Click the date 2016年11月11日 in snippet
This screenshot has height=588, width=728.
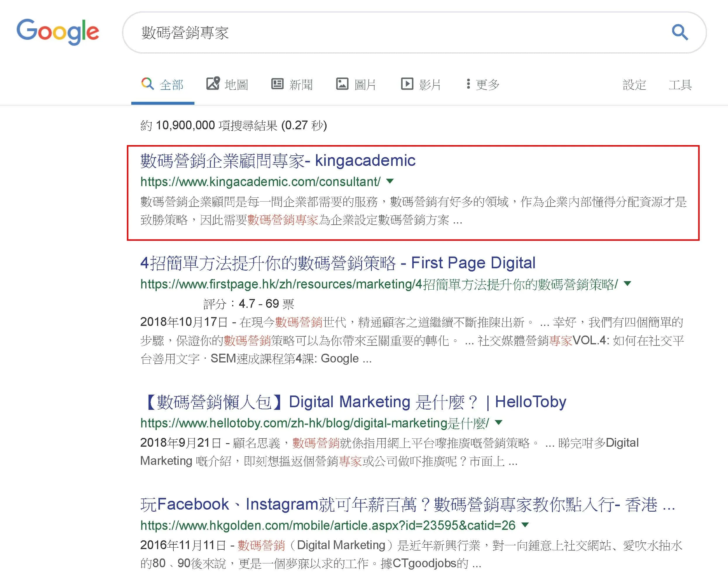(183, 545)
